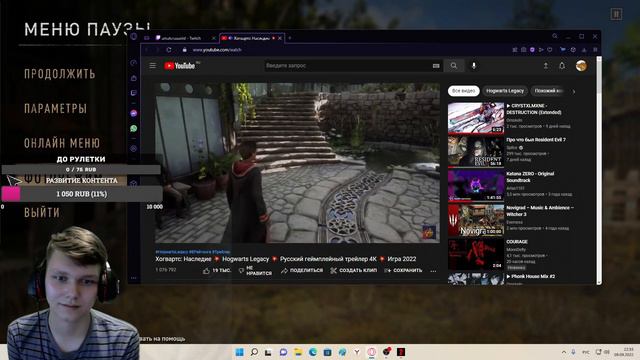Open browser search-in-tabs magnifier in title bar
Viewport: 640px width, 360px height.
555,36
